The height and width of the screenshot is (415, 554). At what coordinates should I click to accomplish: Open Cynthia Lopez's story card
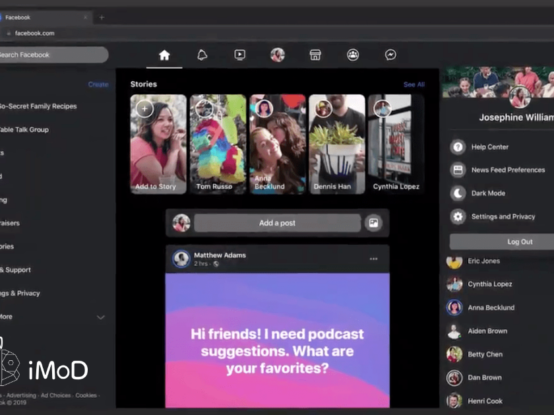click(x=396, y=144)
